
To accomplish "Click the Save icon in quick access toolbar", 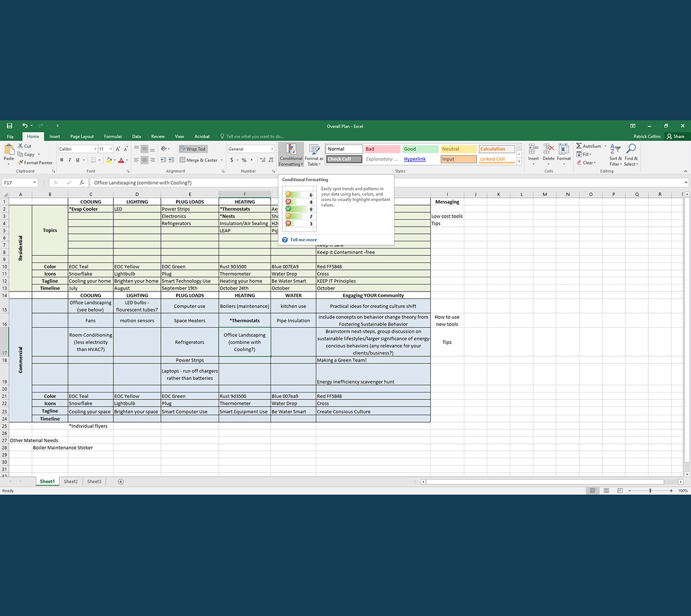I will 9,126.
